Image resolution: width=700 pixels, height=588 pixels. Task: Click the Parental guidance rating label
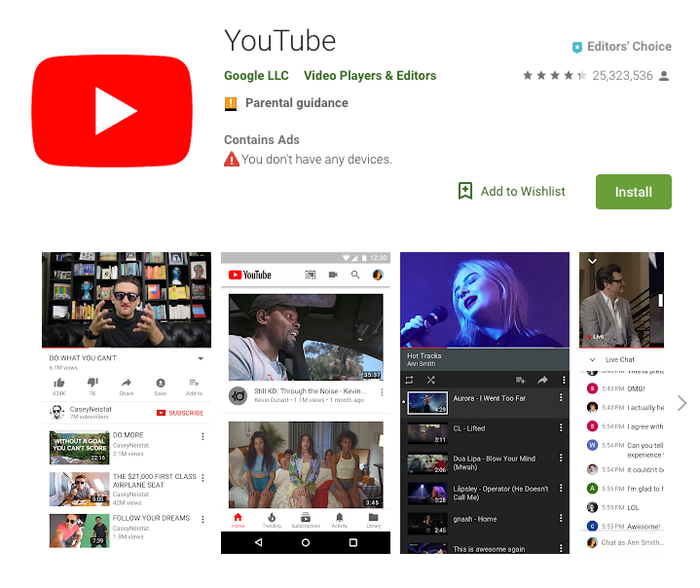[x=296, y=103]
